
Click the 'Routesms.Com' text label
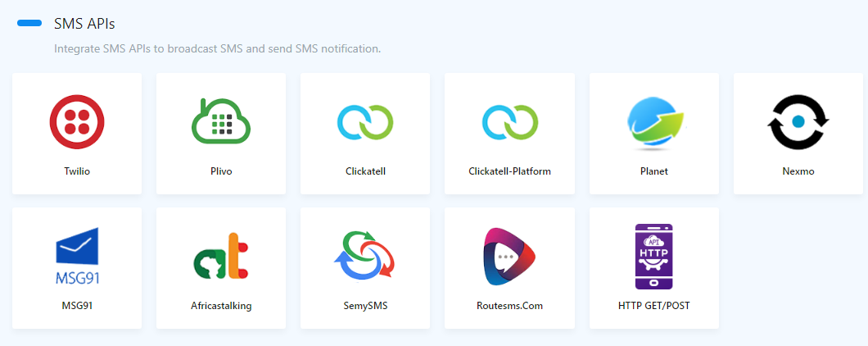(509, 306)
